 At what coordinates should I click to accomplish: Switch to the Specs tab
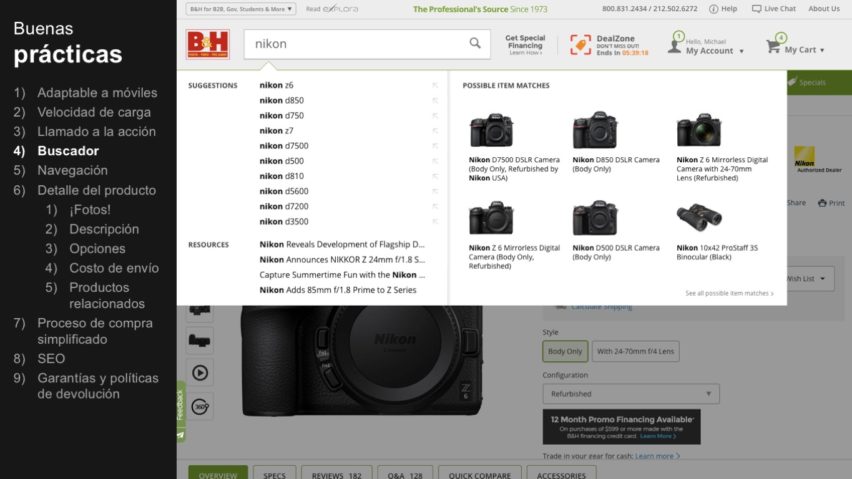(273, 474)
